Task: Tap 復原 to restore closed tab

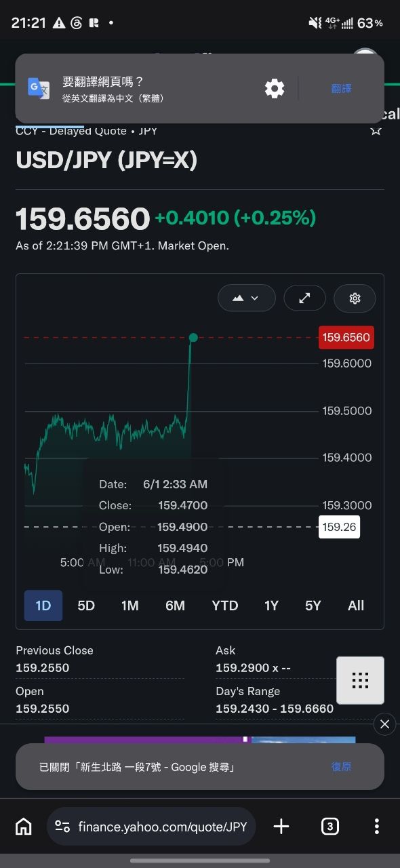Action: pos(341,767)
